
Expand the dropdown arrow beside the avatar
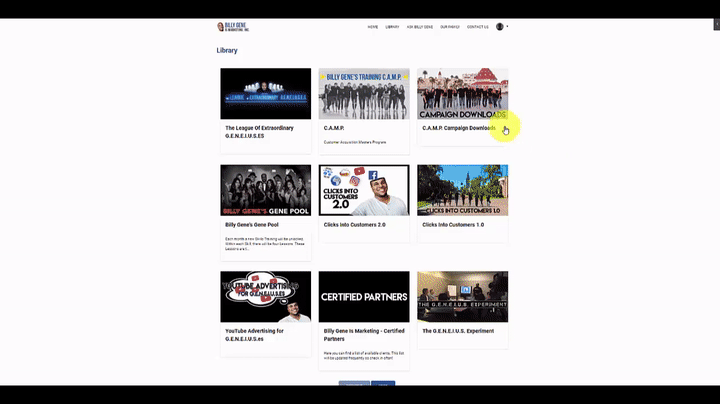point(508,27)
